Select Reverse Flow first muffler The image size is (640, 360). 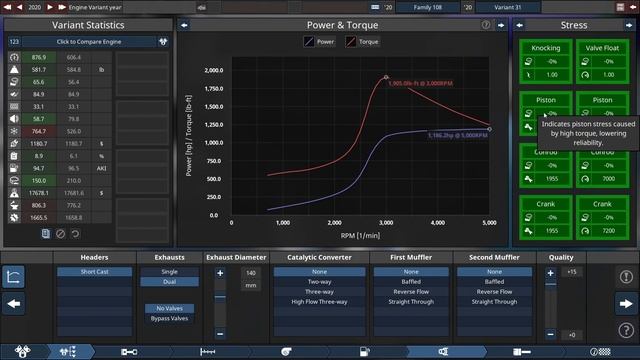tap(411, 292)
